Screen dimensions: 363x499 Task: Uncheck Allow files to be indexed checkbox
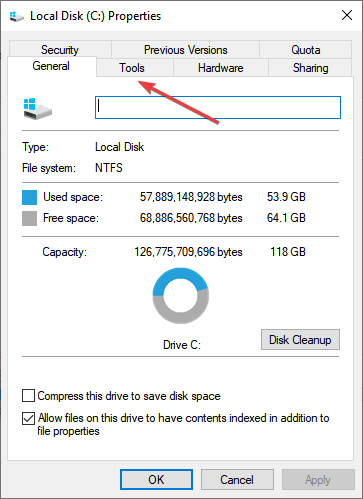point(28,418)
